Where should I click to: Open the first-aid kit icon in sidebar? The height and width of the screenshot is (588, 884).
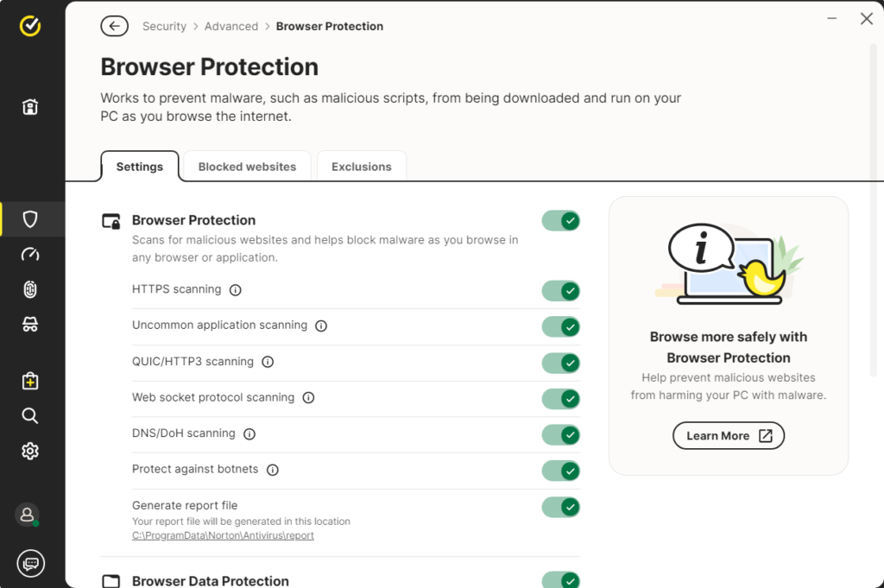[30, 381]
